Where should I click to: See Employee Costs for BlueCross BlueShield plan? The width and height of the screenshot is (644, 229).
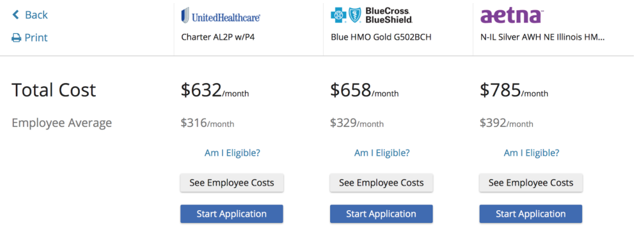[382, 183]
